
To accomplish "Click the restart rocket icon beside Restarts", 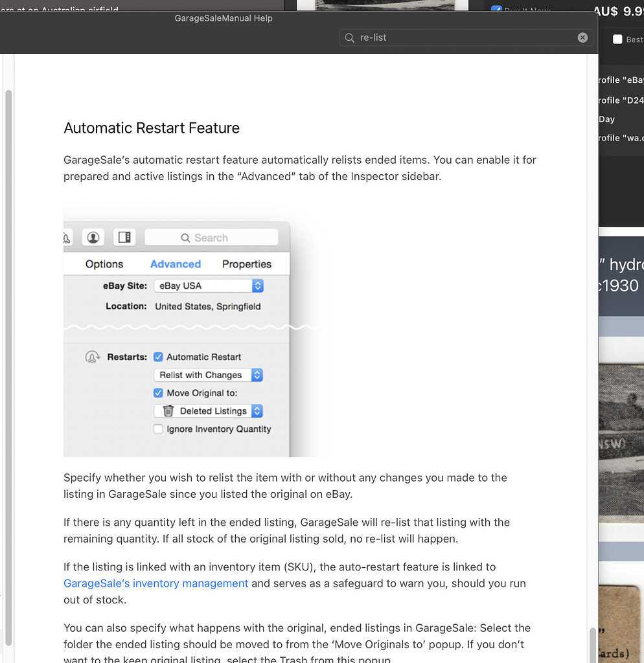I will [x=92, y=357].
